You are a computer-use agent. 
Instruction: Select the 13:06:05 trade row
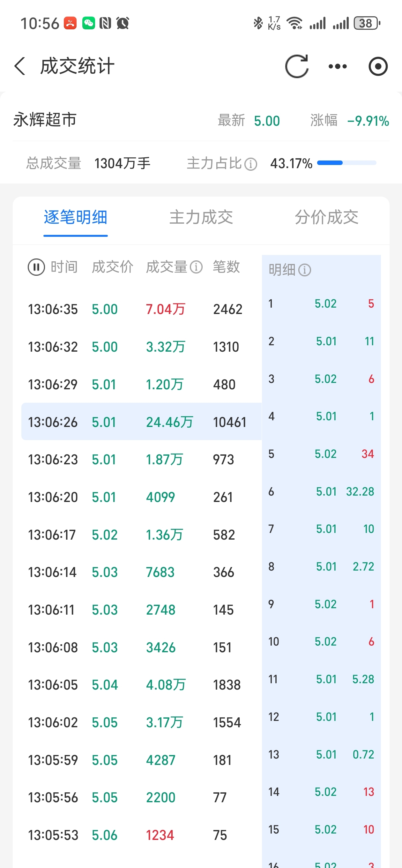point(141,685)
